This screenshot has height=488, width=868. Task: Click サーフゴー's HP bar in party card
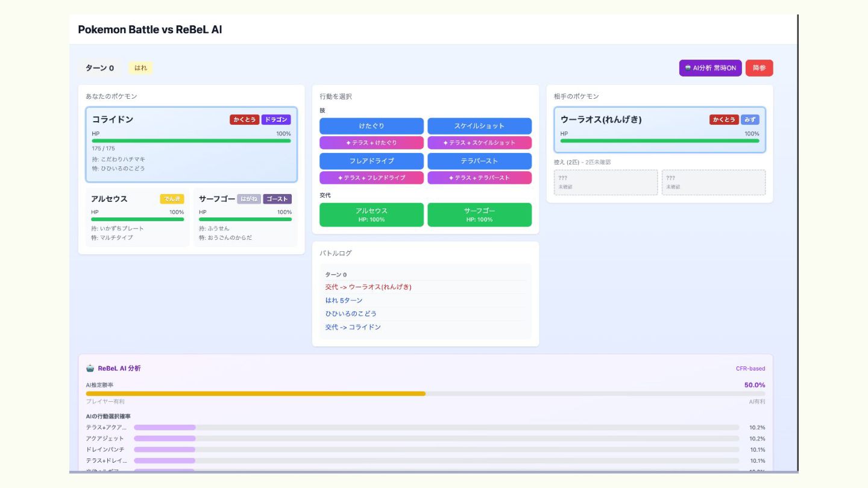(x=245, y=219)
